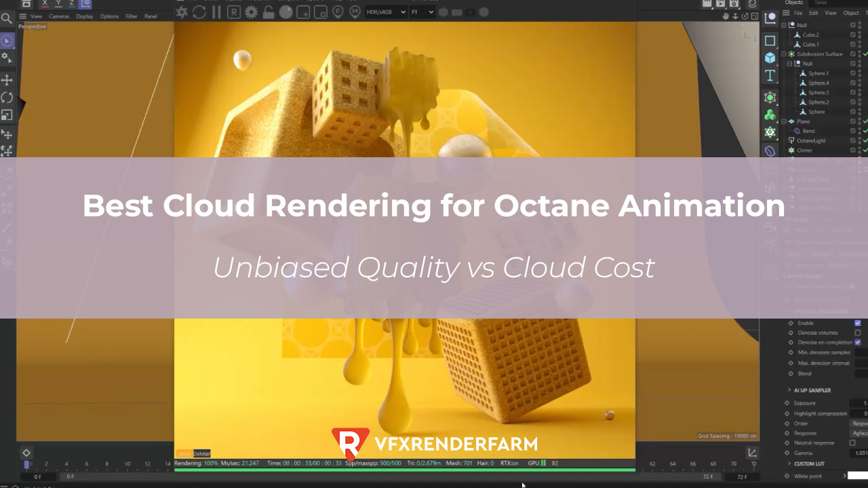
Task: Toggle the Z axis lock
Action: (72, 3)
